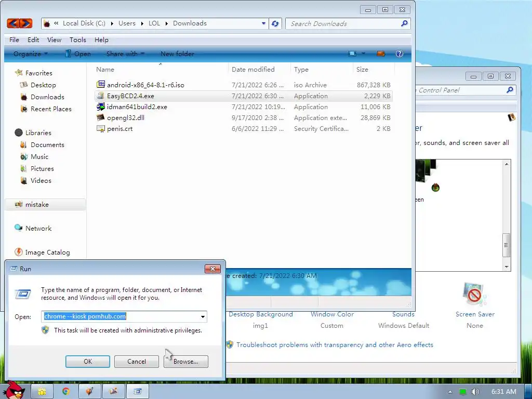Click the refresh icon beside address bar
The width and height of the screenshot is (532, 399).
[x=275, y=23]
